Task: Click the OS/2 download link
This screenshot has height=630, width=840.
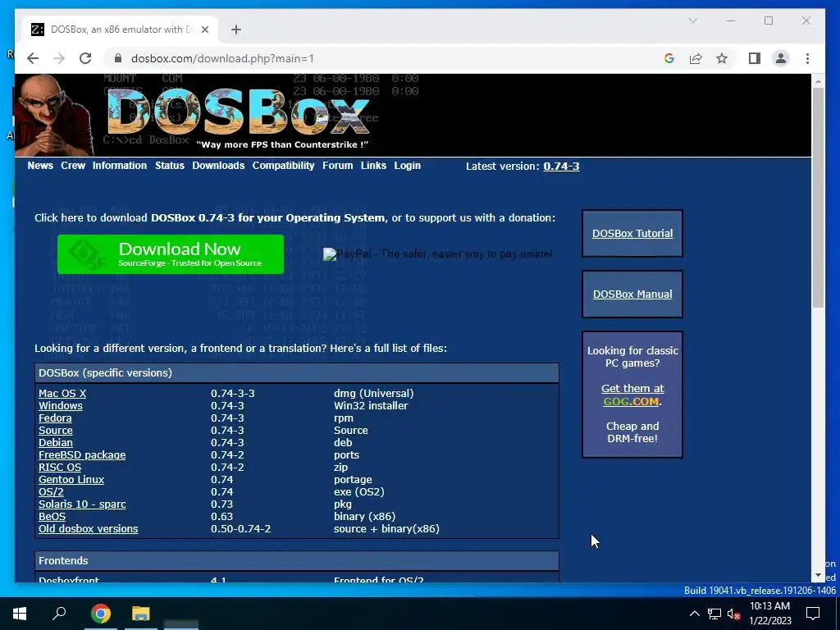Action: click(51, 492)
